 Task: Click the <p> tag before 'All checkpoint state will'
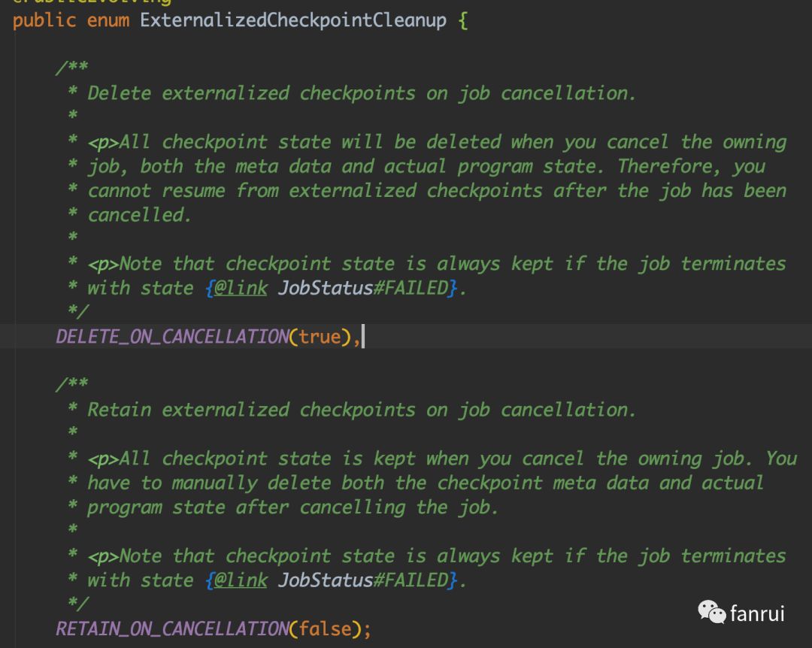[x=103, y=141]
